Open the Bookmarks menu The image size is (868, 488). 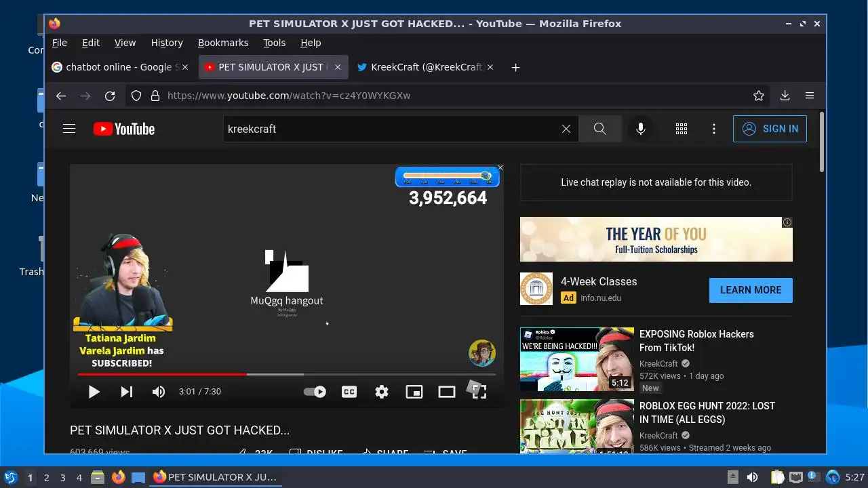(x=223, y=43)
